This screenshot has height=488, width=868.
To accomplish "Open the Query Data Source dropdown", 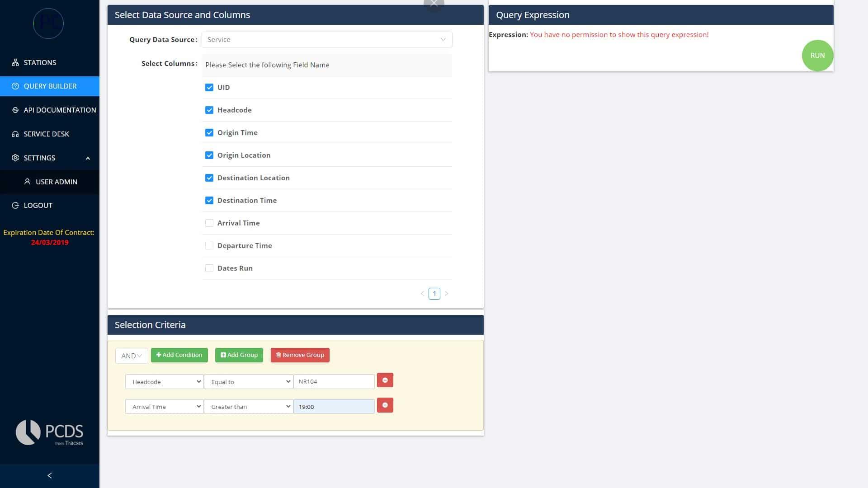I will click(x=326, y=40).
